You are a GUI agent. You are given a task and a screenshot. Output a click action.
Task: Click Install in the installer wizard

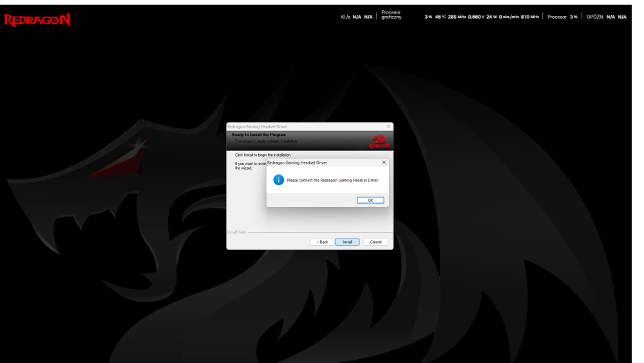347,242
